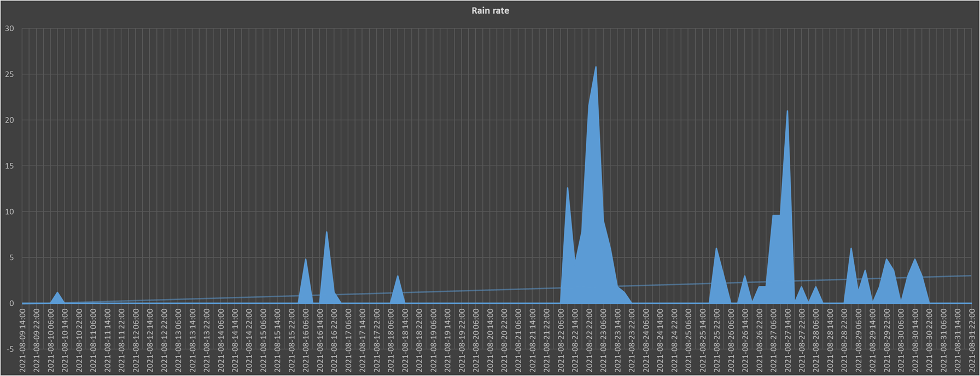
Task: Click the y-axis label 25
Action: (10, 74)
